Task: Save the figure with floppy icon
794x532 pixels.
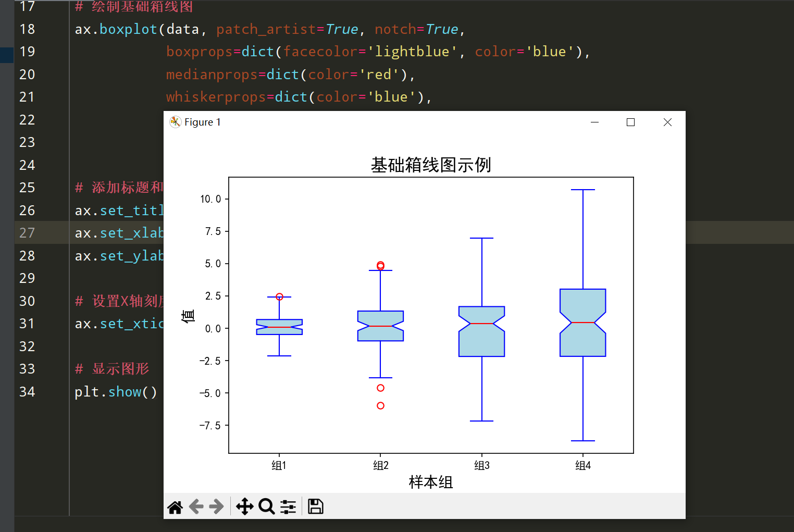Action: [315, 506]
